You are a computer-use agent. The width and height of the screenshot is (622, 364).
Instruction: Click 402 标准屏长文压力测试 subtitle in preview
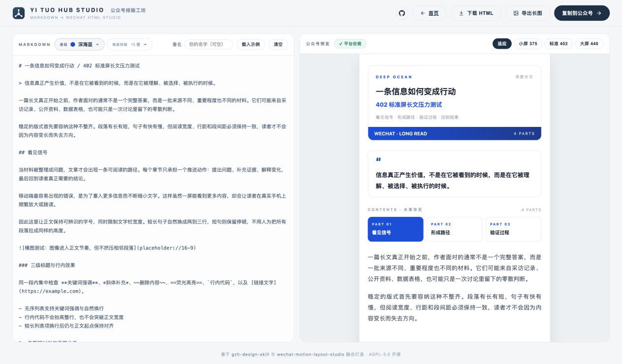tap(409, 105)
